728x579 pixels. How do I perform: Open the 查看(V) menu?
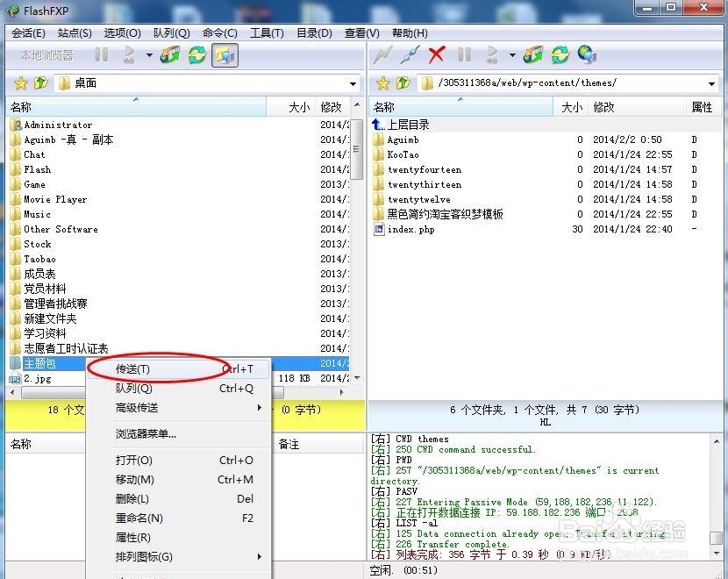[x=361, y=33]
